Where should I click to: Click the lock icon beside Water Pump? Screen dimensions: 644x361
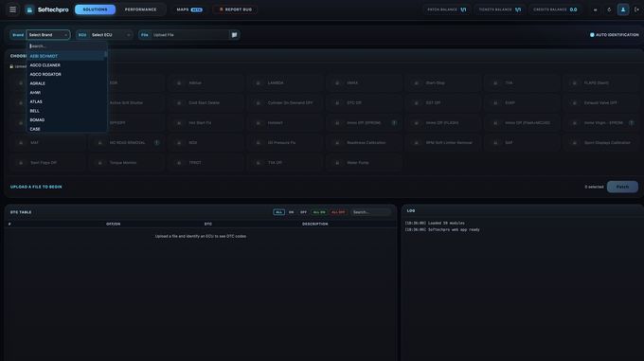point(337,163)
